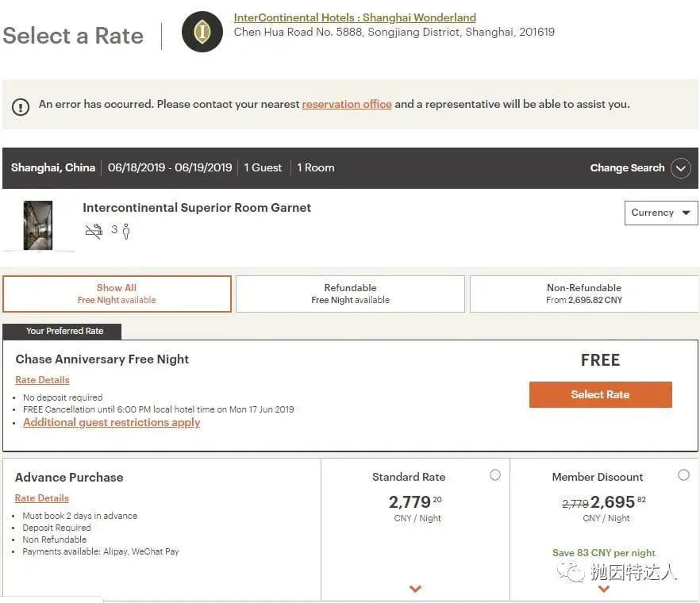Click the Chase Anniversary Free Night heading
Viewport: 700px width, 603px height.
pyautogui.click(x=102, y=359)
